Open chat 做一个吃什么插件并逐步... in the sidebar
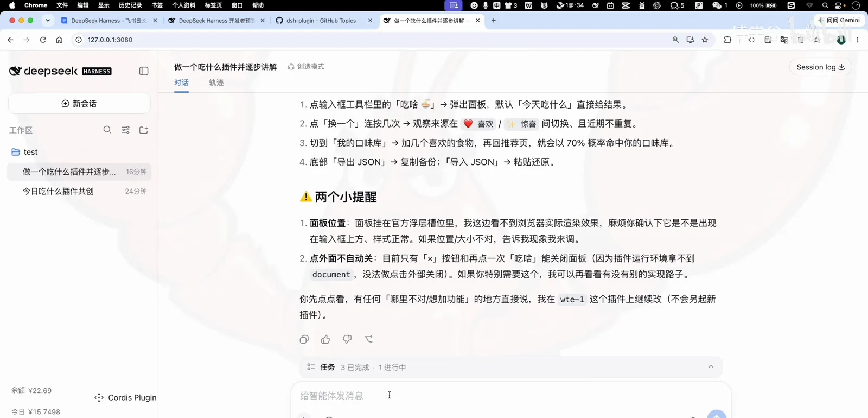 pyautogui.click(x=79, y=172)
